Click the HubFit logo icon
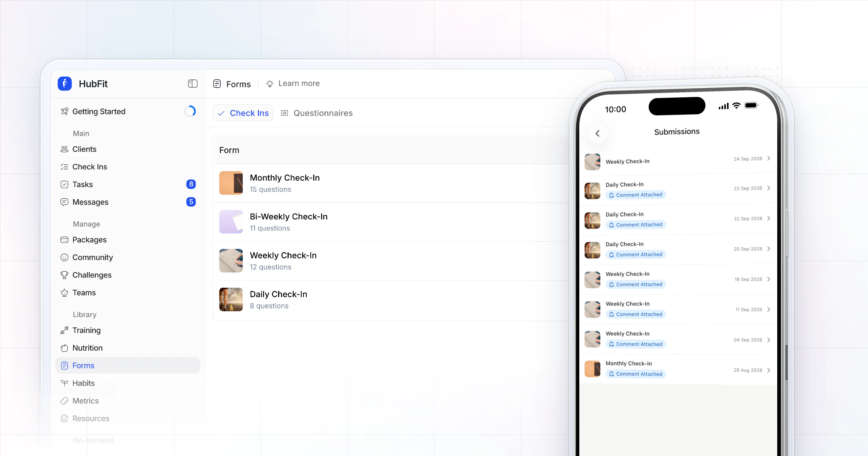 click(65, 84)
